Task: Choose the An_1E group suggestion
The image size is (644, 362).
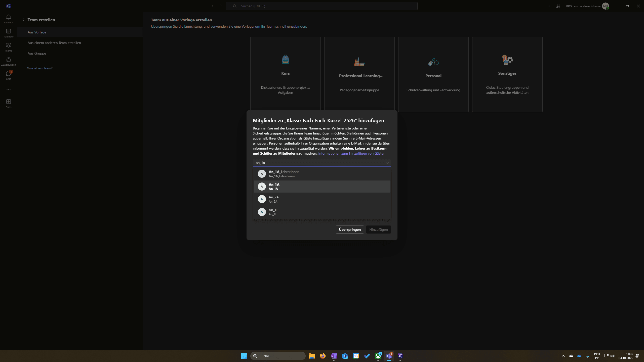Action: tap(322, 212)
